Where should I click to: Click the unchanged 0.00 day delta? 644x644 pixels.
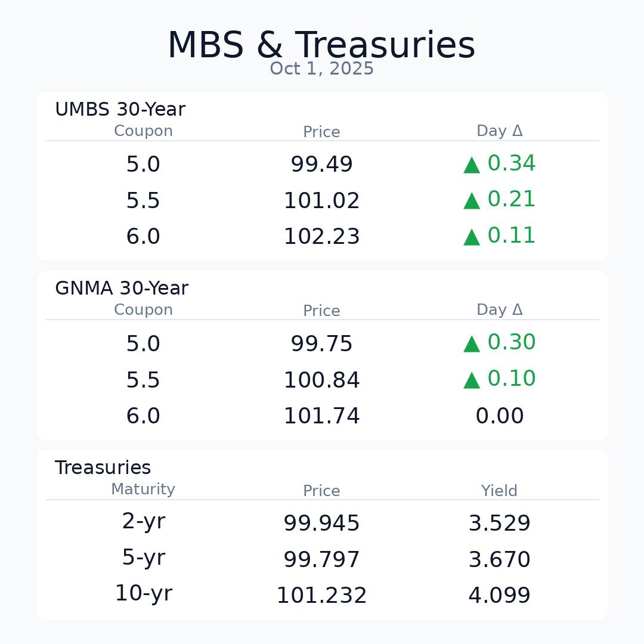499,416
